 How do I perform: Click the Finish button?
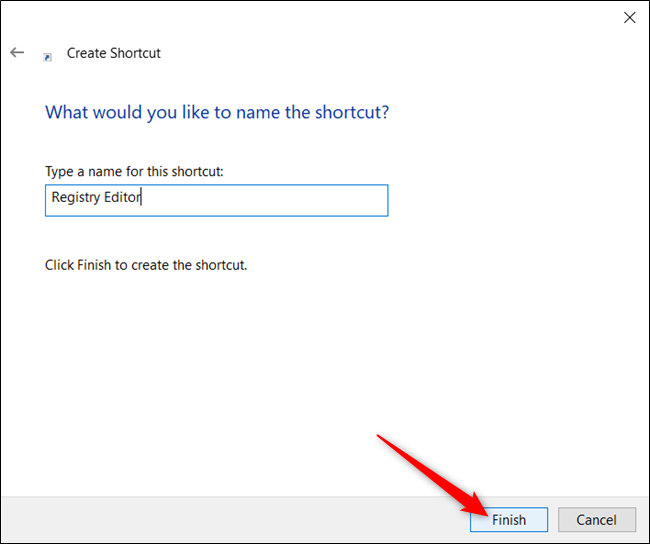[509, 520]
